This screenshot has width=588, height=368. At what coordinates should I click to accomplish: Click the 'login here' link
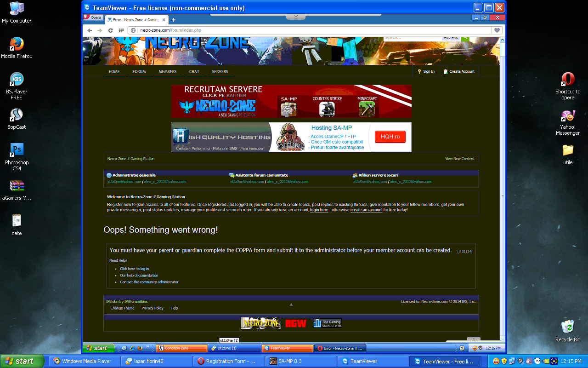[319, 210]
